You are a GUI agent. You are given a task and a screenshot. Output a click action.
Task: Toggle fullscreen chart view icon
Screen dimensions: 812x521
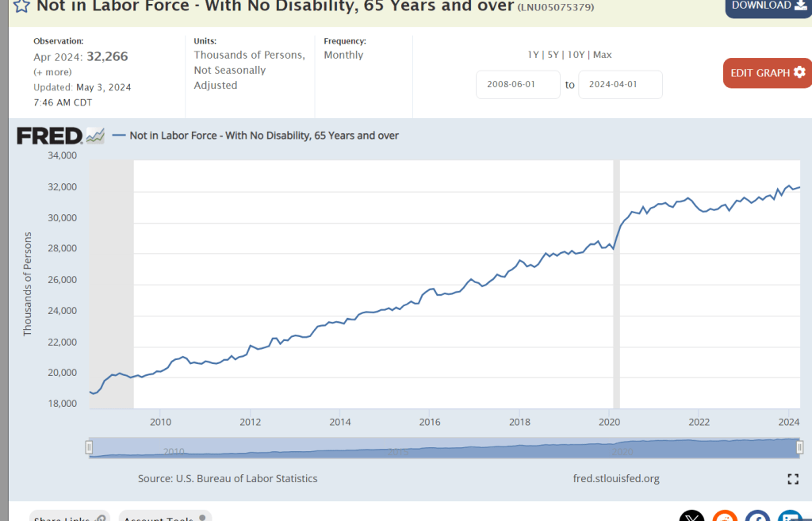[x=792, y=479]
